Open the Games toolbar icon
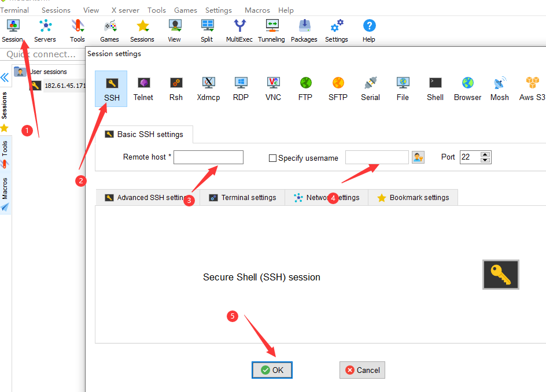Viewport: 546px width, 392px height. pyautogui.click(x=110, y=31)
